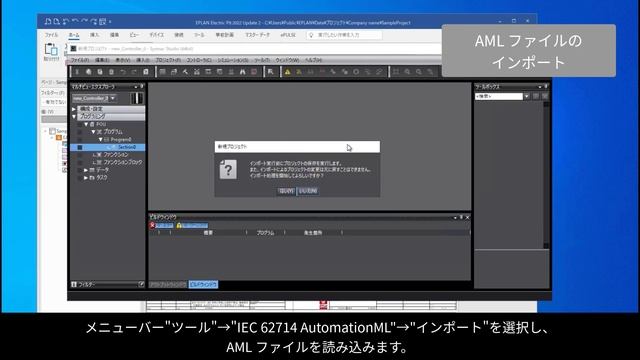Select the アウトプットウィンドウ bottom tab
Viewport: 640px width, 360px height.
(x=168, y=284)
